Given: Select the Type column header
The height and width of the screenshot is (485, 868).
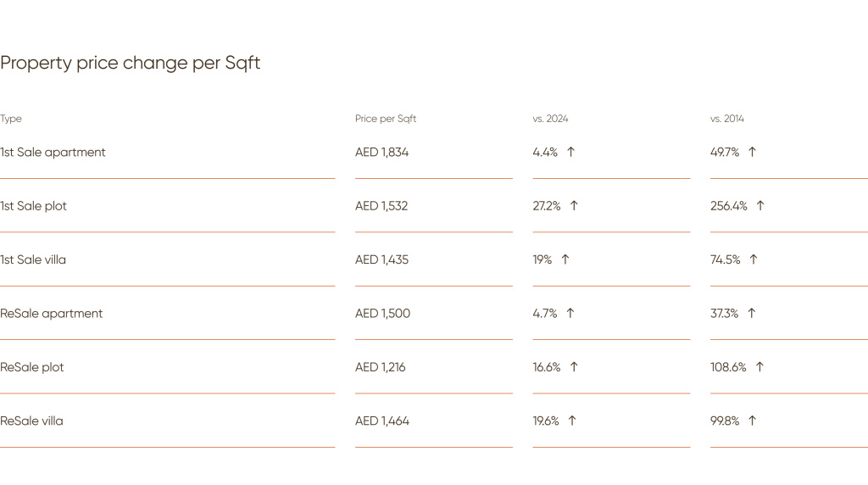Looking at the screenshot, I should pos(11,119).
